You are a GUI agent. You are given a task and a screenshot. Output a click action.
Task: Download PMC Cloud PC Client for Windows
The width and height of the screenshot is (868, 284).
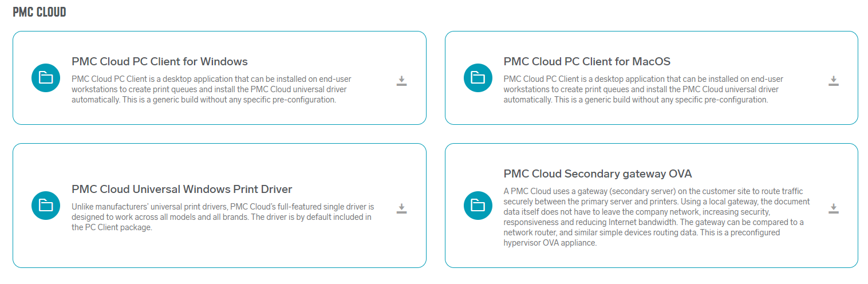pyautogui.click(x=401, y=81)
